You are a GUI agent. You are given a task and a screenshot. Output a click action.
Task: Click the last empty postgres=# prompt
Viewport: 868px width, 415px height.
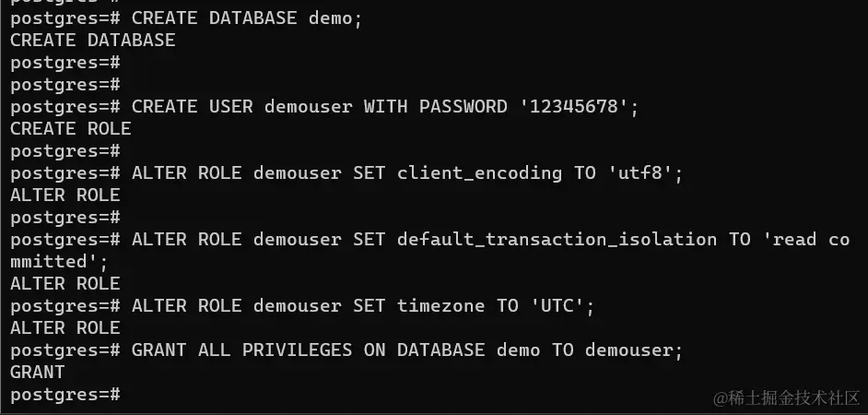click(65, 395)
